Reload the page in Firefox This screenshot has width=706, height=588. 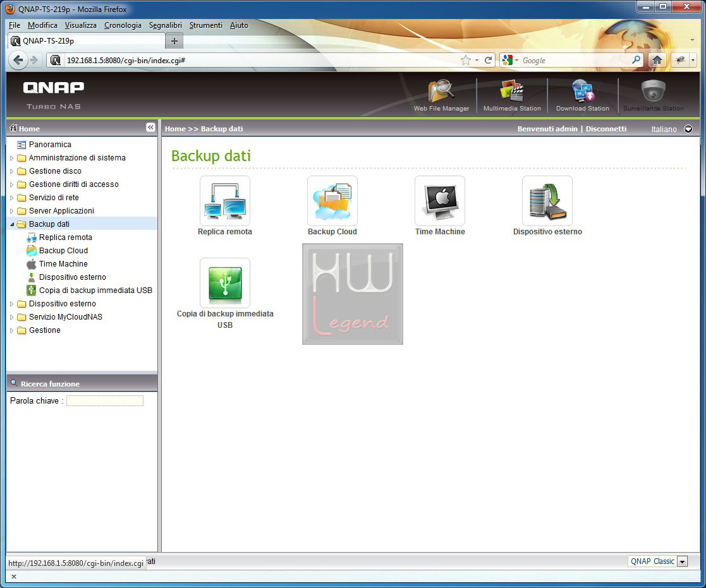(488, 60)
